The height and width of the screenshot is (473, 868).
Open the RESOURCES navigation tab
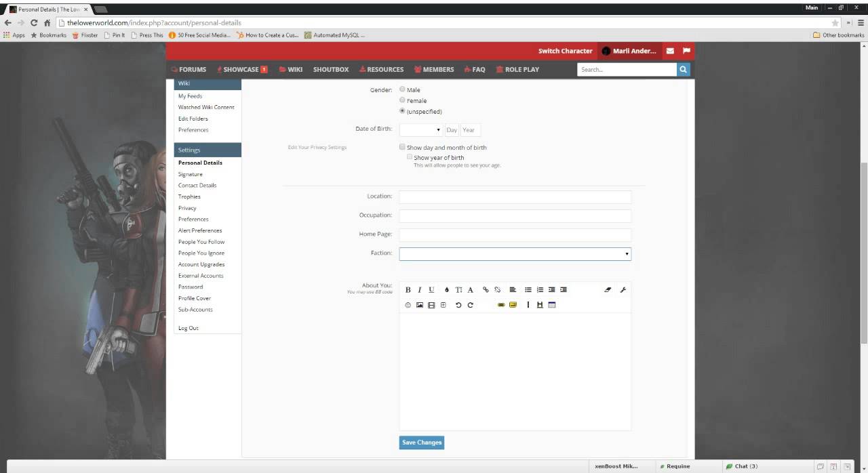pos(381,69)
